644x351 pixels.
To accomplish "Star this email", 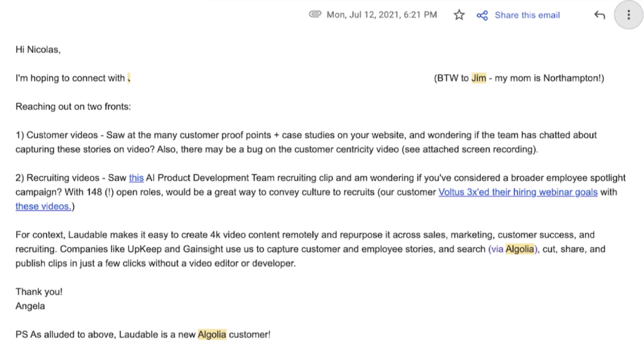I will [x=459, y=15].
